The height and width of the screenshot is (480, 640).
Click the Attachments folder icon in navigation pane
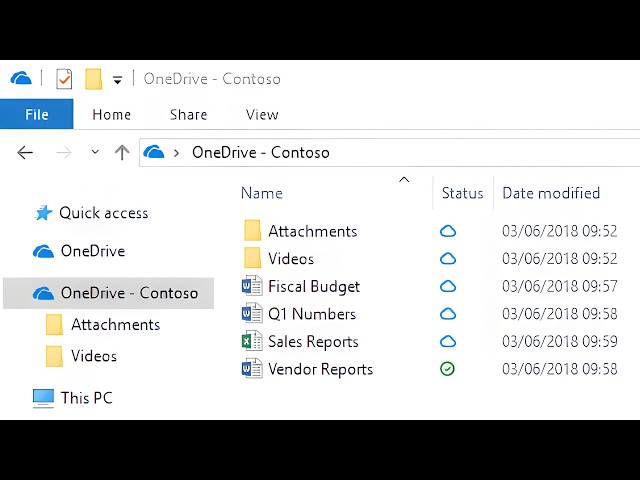point(54,324)
